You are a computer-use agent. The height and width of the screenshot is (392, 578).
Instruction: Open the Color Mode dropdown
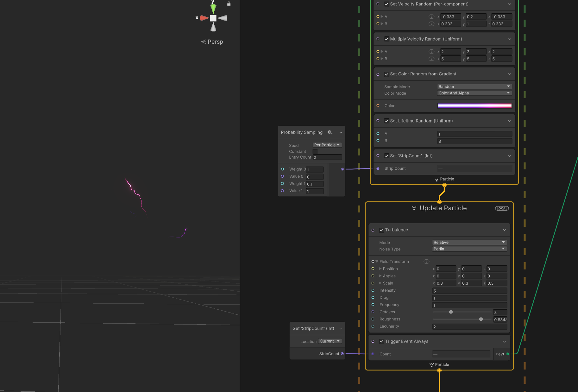pos(474,93)
